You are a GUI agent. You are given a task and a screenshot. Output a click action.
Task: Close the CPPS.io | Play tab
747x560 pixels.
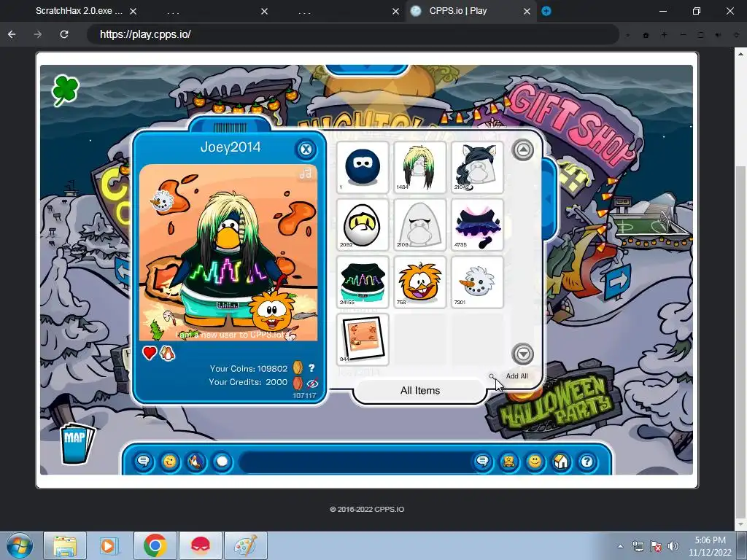[x=527, y=11]
